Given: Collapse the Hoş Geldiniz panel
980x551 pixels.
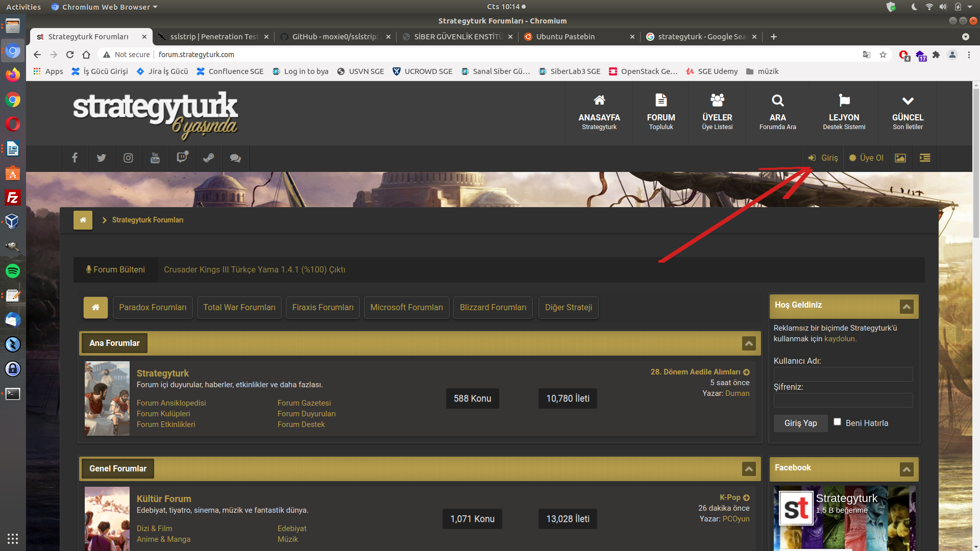Looking at the screenshot, I should coord(906,307).
